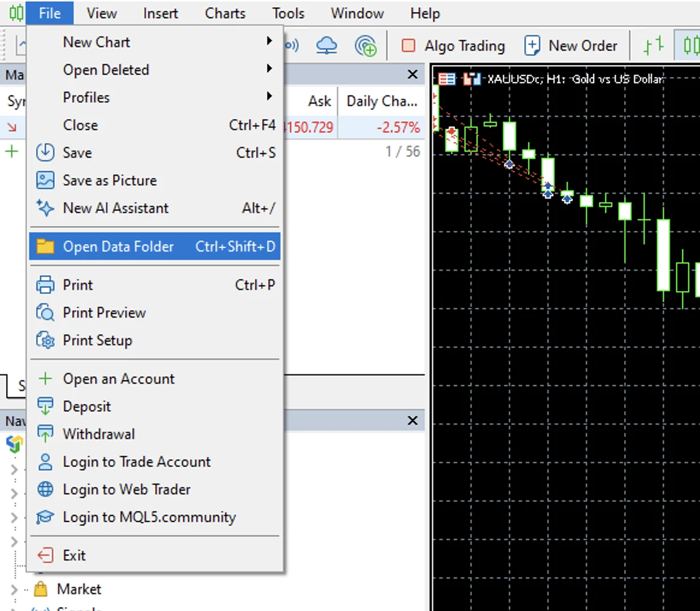The image size is (700, 611).
Task: Click the Market shopping bag icon in Navigator
Action: pos(41,589)
